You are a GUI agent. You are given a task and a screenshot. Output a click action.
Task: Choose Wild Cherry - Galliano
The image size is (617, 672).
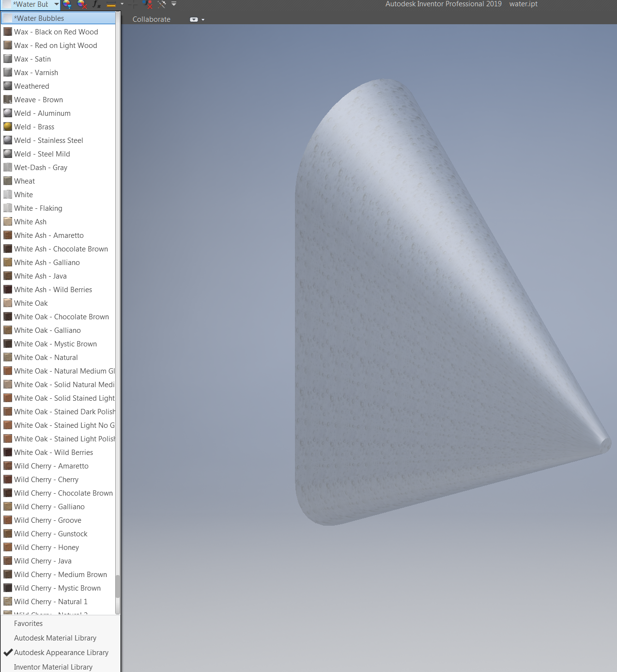pos(58,507)
